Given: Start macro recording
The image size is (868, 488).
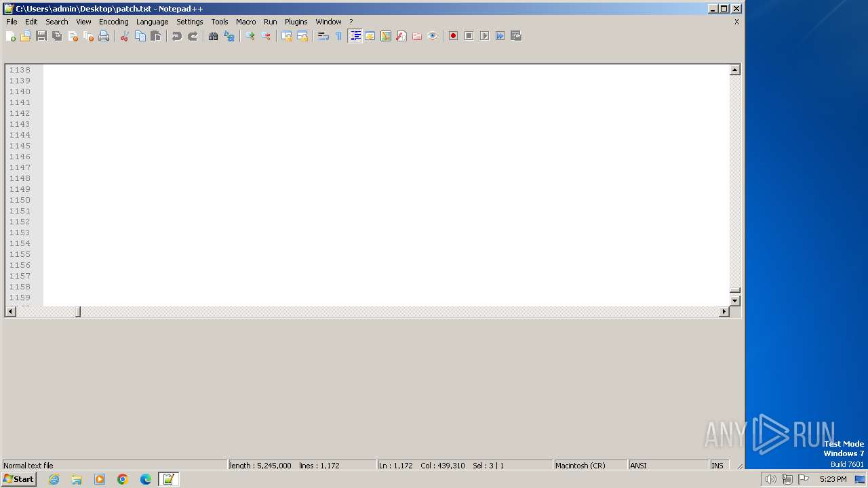Looking at the screenshot, I should point(454,36).
